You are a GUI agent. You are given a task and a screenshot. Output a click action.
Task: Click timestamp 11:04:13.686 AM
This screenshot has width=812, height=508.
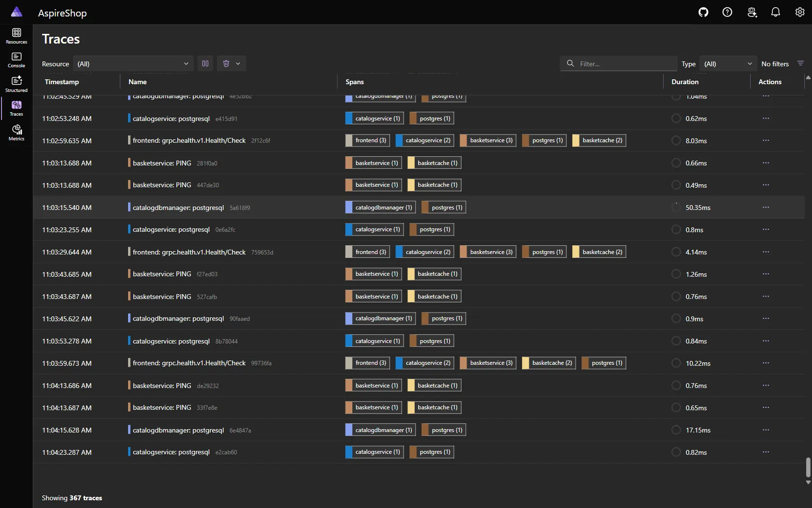(x=67, y=386)
